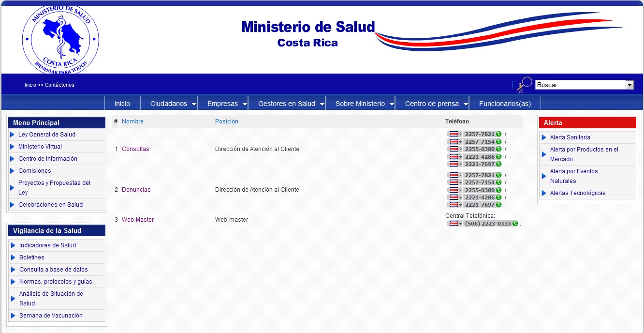Click the red Alerta panel header
The height and width of the screenshot is (333, 644).
(587, 122)
